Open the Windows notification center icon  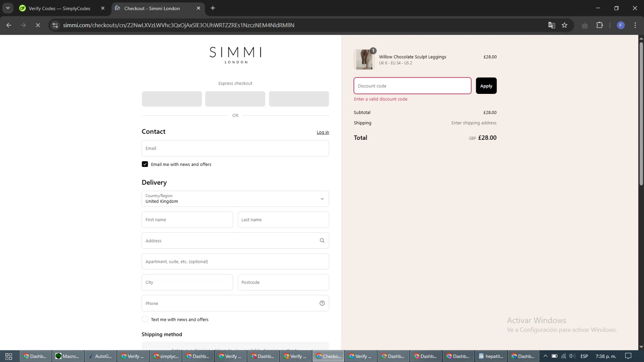(629, 356)
